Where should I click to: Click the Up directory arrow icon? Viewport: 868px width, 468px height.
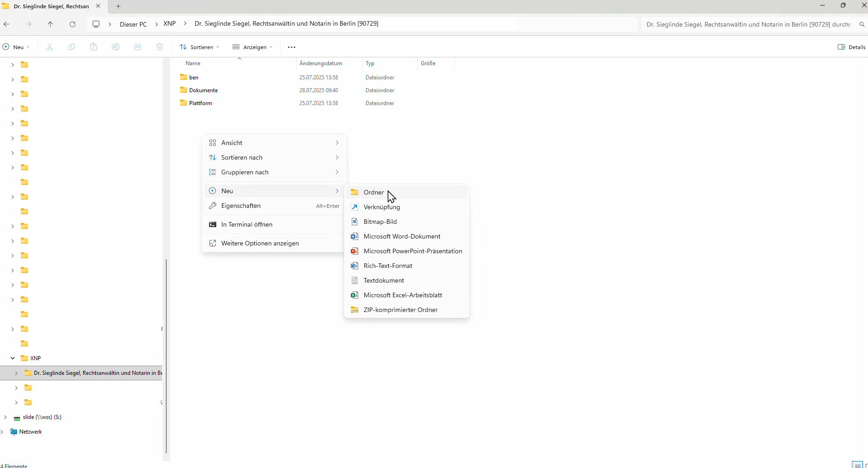pyautogui.click(x=51, y=24)
